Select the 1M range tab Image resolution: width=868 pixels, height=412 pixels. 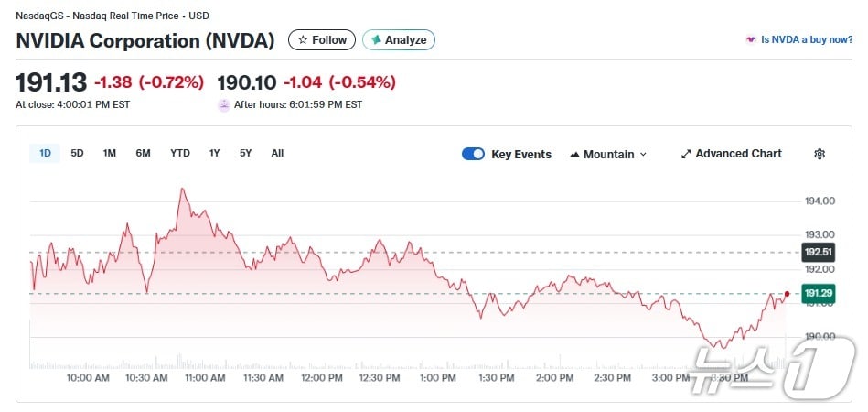[x=109, y=153]
